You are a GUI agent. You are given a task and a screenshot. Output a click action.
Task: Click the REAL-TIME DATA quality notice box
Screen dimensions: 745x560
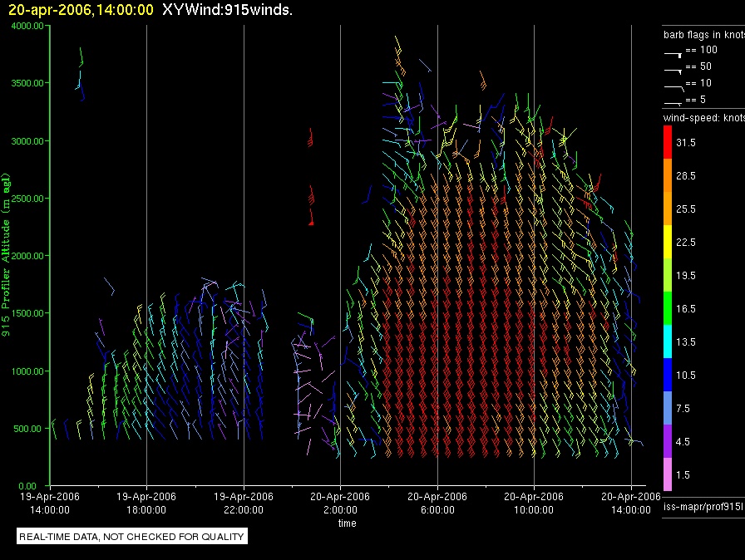tap(132, 537)
